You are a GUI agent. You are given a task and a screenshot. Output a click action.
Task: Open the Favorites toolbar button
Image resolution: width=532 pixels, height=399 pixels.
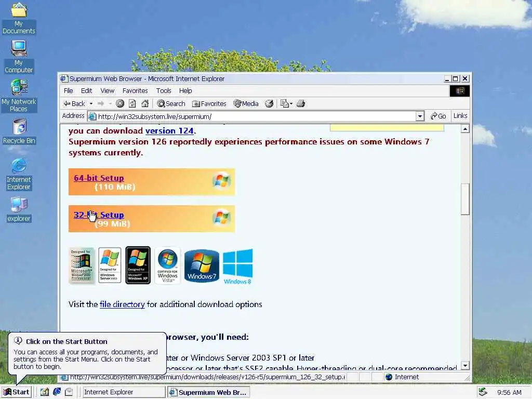[x=209, y=103]
